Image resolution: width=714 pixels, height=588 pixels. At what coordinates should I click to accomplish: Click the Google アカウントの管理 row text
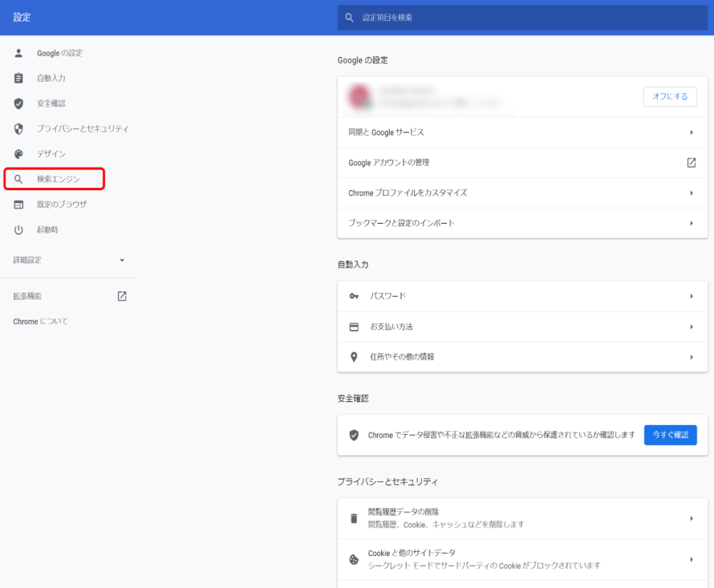pos(389,162)
